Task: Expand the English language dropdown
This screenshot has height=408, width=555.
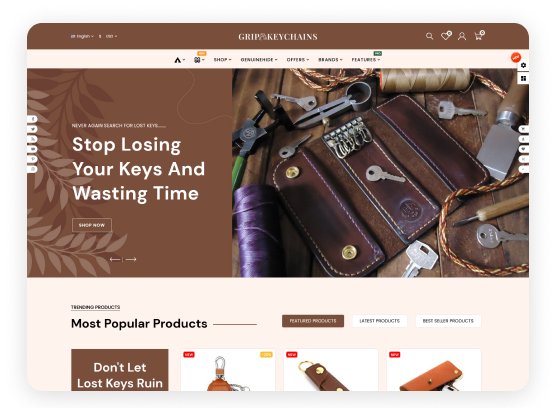Action: [x=82, y=36]
